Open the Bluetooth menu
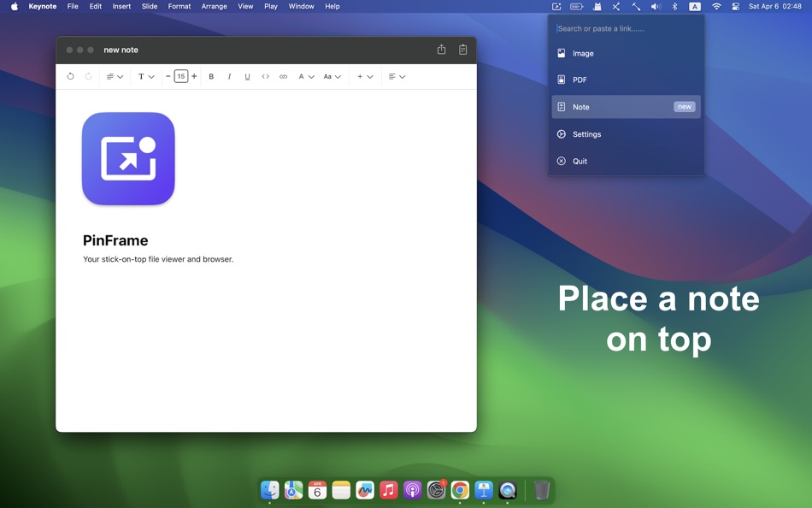Screen dimensions: 812x508 [674, 6]
